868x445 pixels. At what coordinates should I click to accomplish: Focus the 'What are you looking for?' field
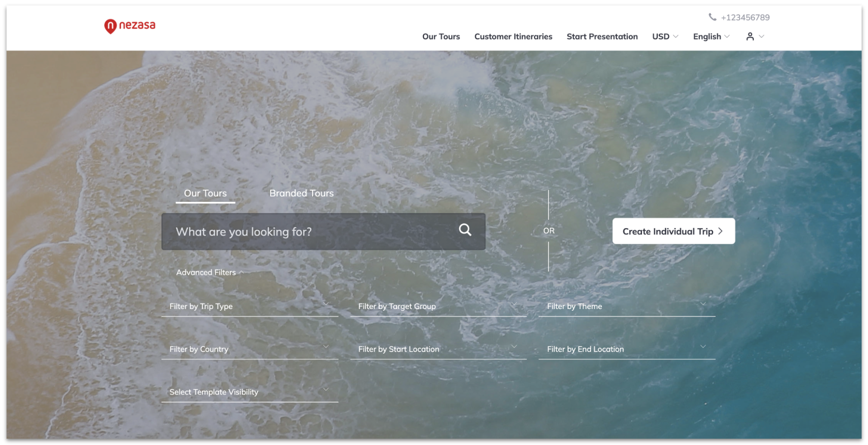pyautogui.click(x=323, y=232)
